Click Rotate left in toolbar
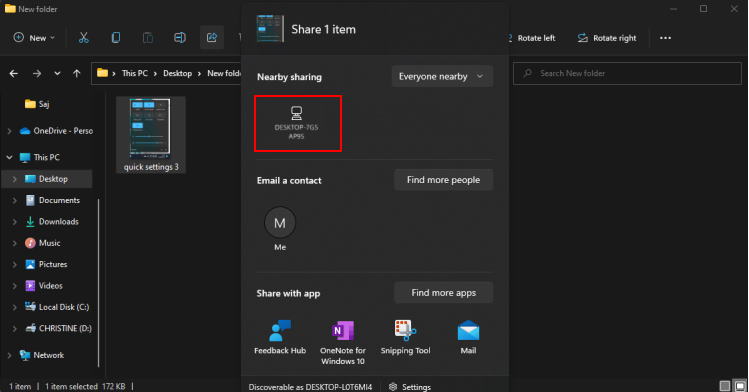The width and height of the screenshot is (749, 392). click(x=532, y=38)
